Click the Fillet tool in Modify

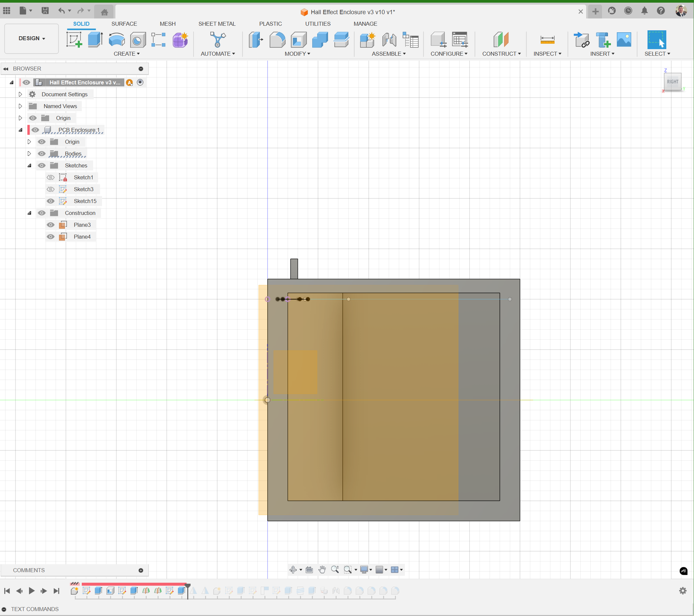277,40
